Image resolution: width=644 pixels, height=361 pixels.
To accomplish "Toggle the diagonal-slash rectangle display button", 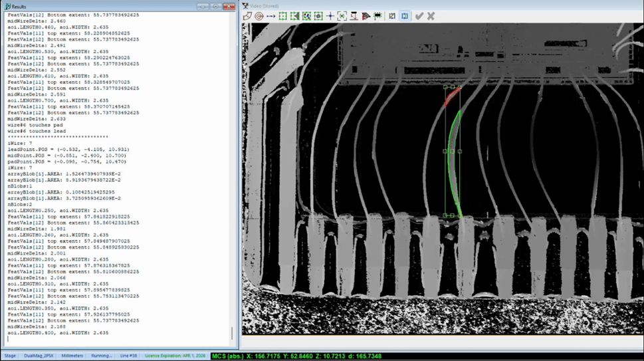I will tap(392, 16).
